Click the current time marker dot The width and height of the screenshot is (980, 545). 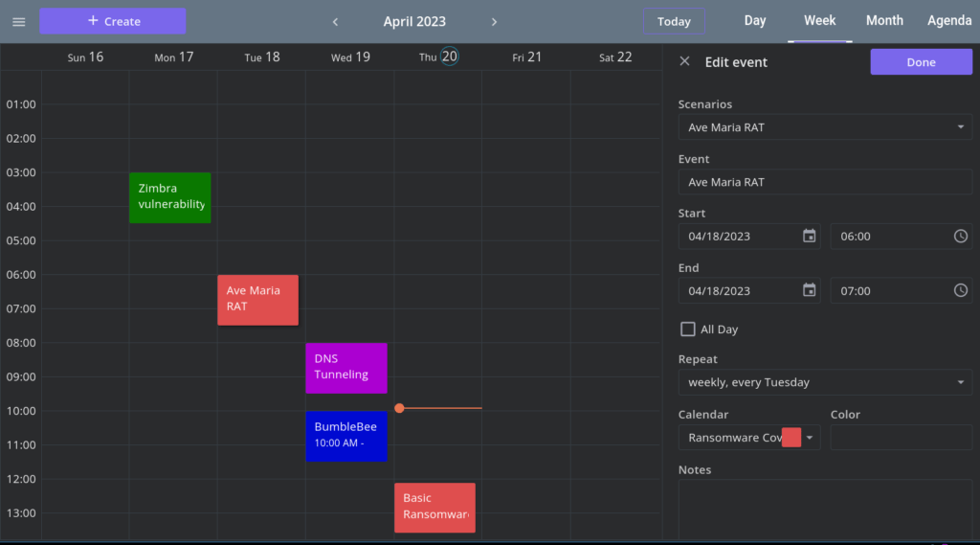click(x=399, y=408)
